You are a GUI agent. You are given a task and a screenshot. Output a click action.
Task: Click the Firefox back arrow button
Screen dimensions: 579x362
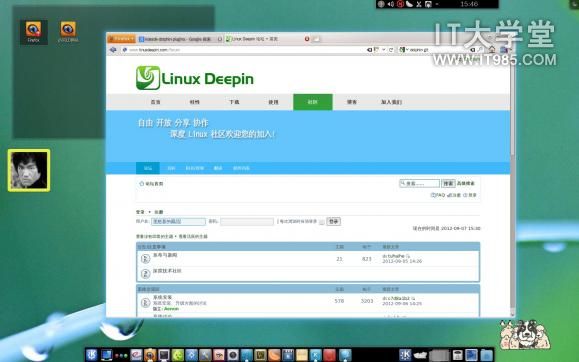[113, 49]
